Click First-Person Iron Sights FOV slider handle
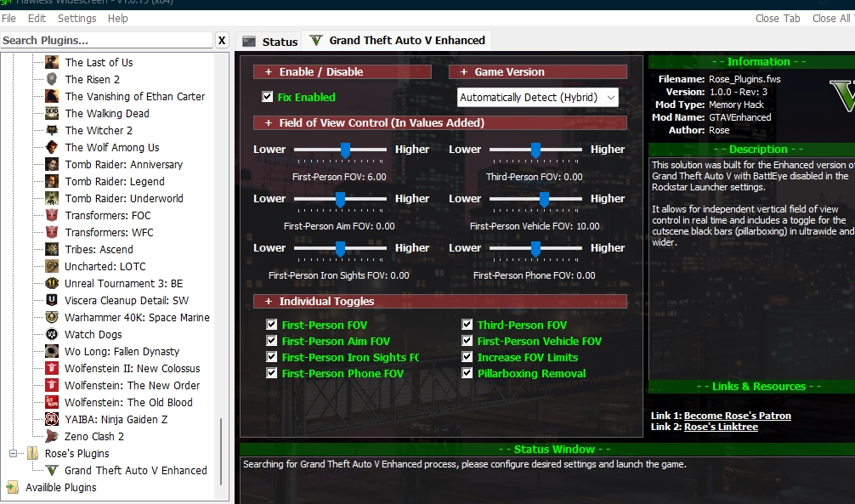Image resolution: width=855 pixels, height=504 pixels. pyautogui.click(x=340, y=249)
